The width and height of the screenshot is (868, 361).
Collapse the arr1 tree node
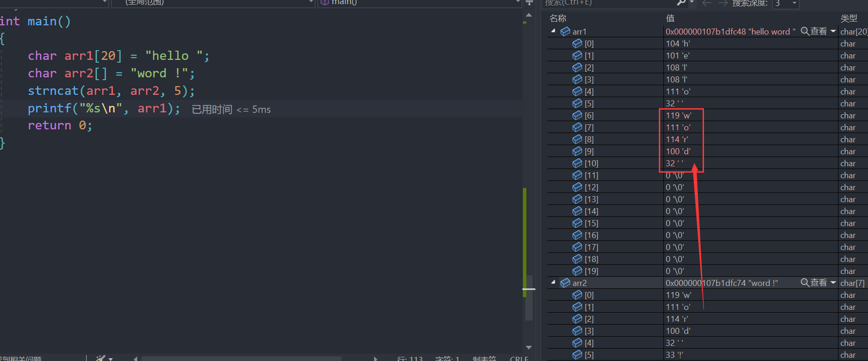pyautogui.click(x=553, y=31)
